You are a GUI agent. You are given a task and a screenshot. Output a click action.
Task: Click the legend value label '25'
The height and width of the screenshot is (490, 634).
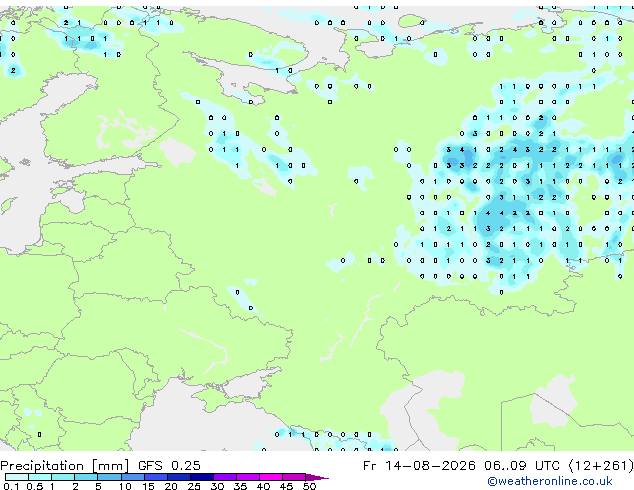point(194,486)
